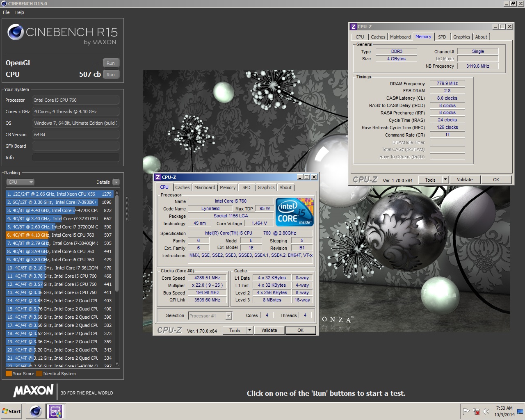Click the Cinebench R15 logo sphere
Screen dimensions: 525x420
click(16, 32)
